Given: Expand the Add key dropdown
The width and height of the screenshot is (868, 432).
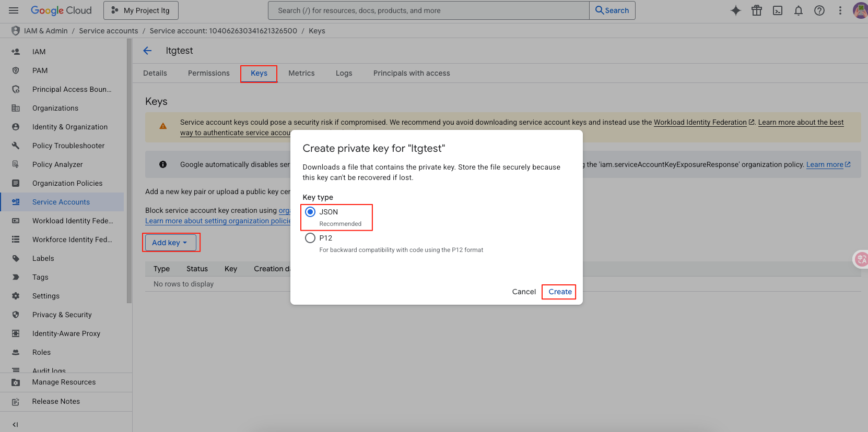Looking at the screenshot, I should click(170, 243).
